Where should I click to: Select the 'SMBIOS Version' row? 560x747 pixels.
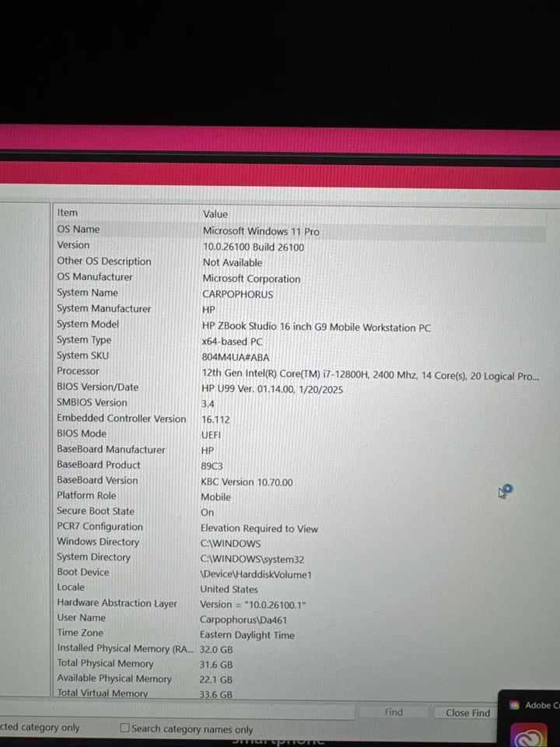92,402
